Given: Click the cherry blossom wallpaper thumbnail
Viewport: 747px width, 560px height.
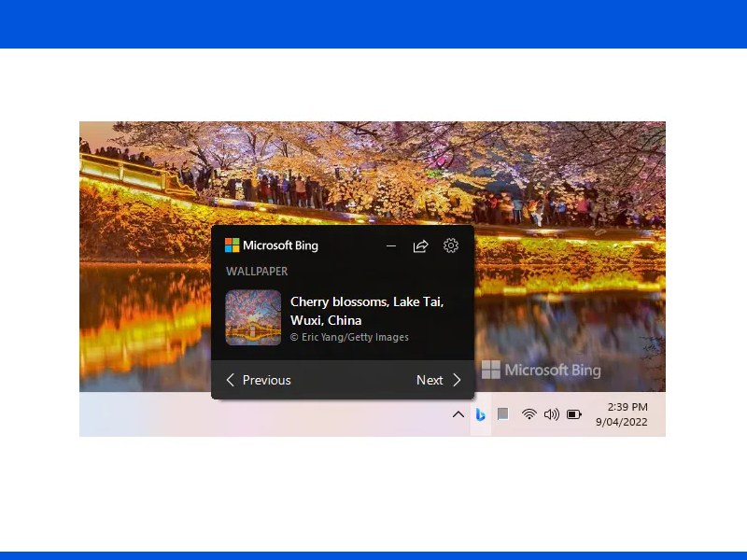Looking at the screenshot, I should pyautogui.click(x=253, y=317).
